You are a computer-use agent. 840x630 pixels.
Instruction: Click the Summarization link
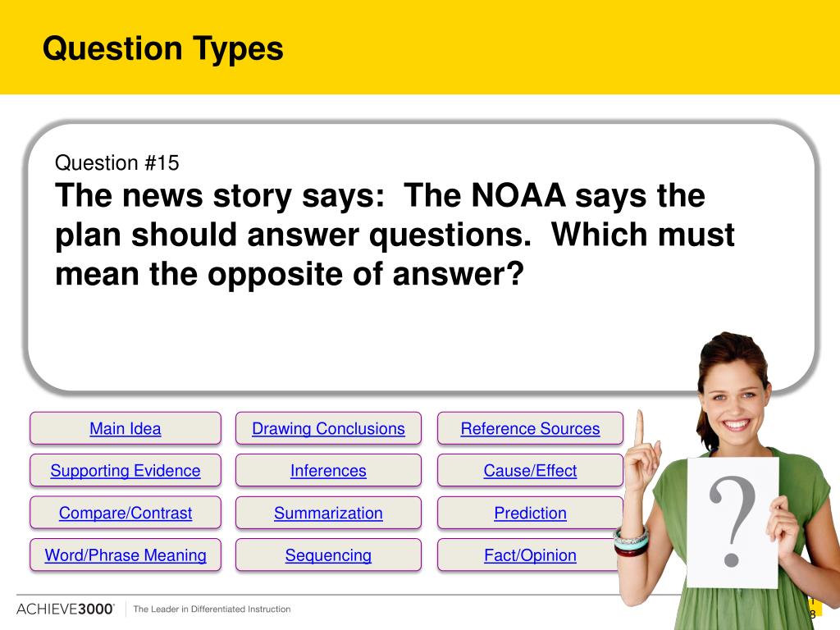[x=328, y=513]
